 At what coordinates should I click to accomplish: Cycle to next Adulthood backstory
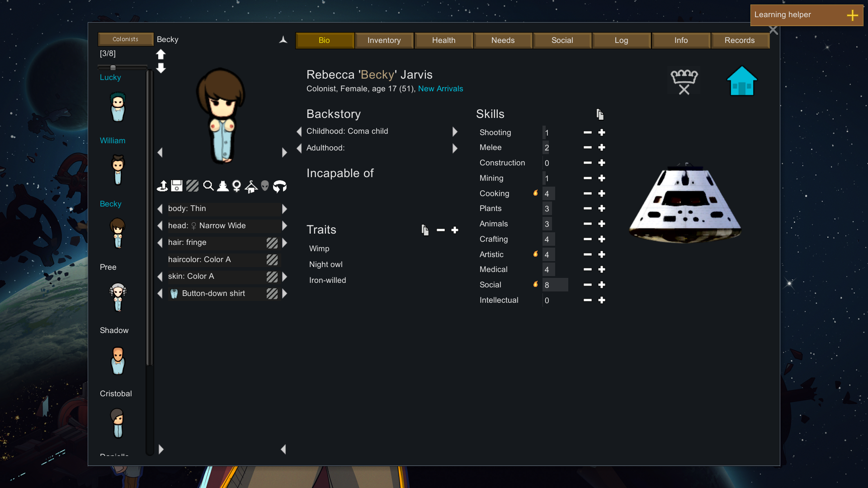pos(455,148)
